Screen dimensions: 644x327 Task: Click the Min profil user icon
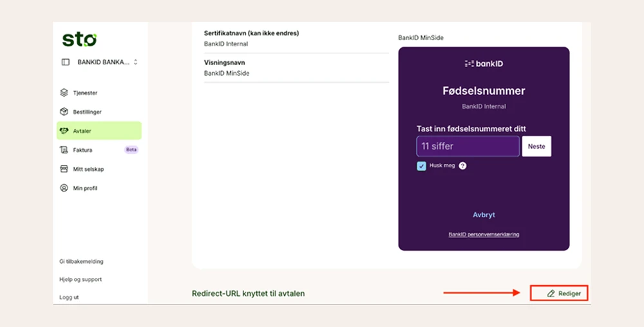(64, 188)
